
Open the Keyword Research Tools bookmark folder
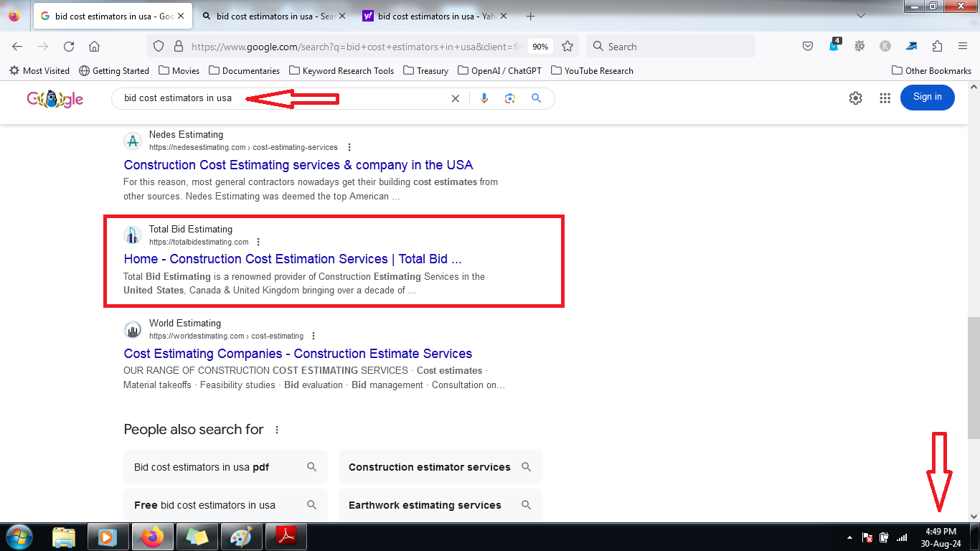click(x=341, y=70)
